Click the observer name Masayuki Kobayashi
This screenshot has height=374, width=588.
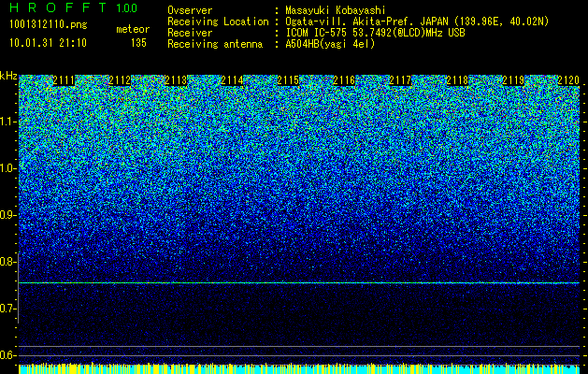click(x=335, y=10)
